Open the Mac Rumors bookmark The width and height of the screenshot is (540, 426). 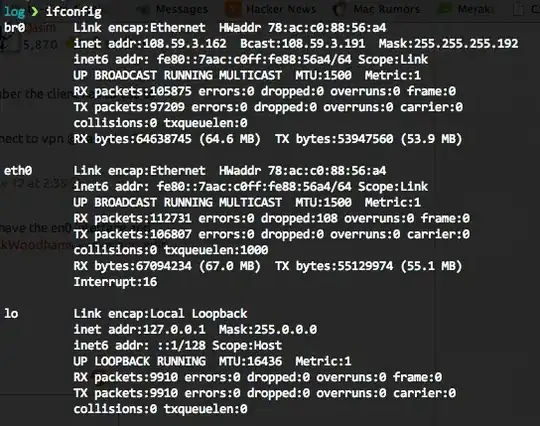pos(386,9)
